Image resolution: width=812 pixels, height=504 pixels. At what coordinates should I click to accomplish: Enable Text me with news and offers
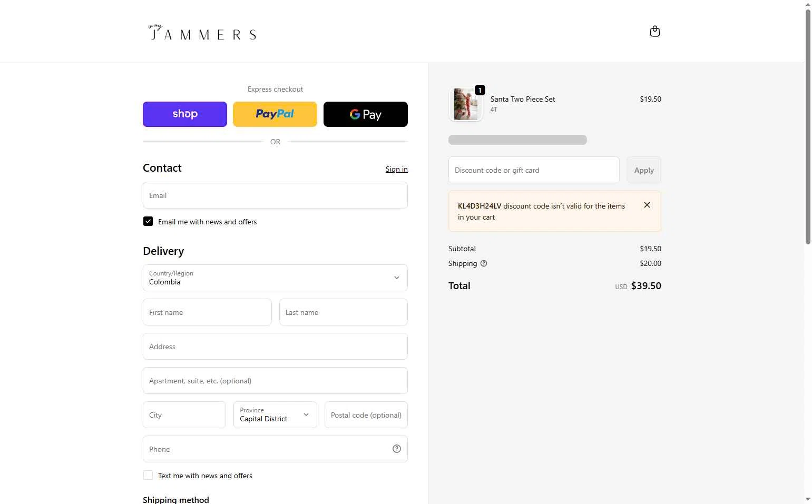148,476
